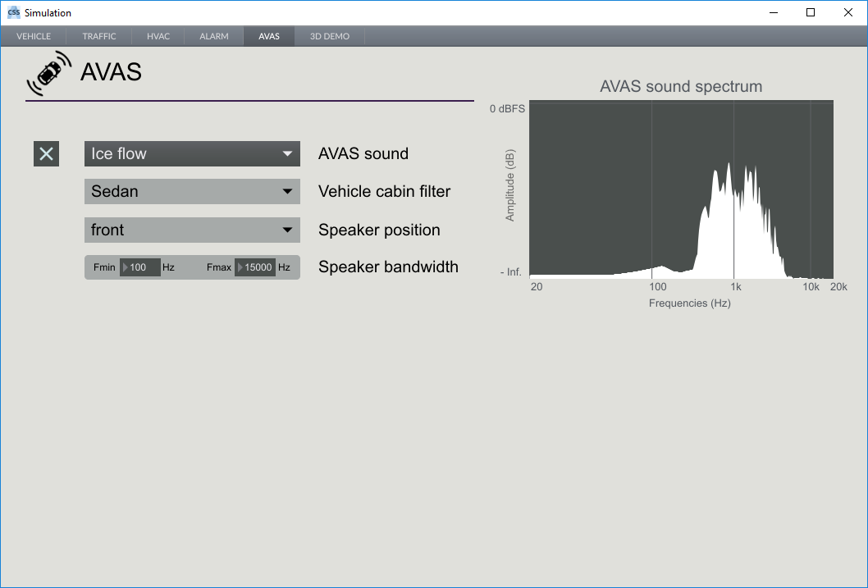Viewport: 868px width, 588px height.
Task: Toggle the AVAS sound enable checkbox
Action: 47,153
